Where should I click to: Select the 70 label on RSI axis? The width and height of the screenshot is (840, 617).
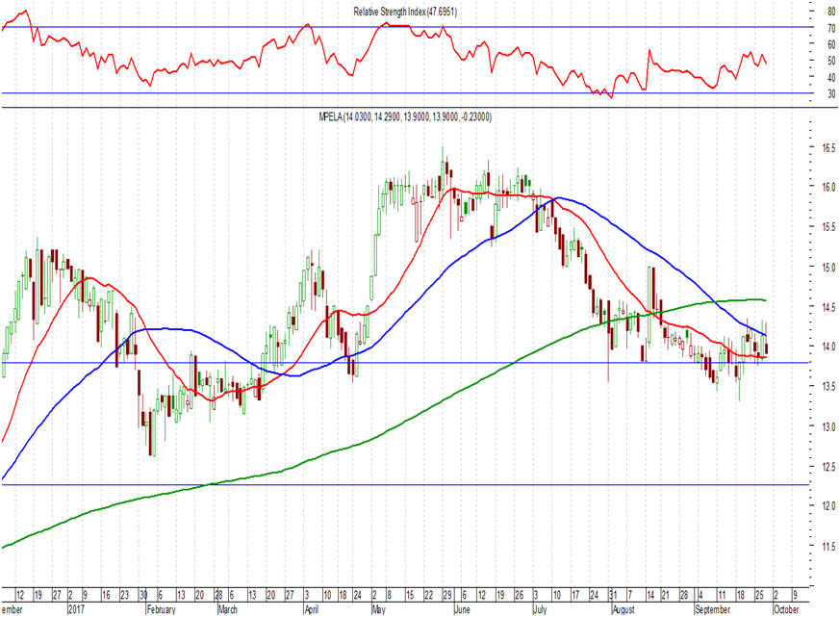831,28
